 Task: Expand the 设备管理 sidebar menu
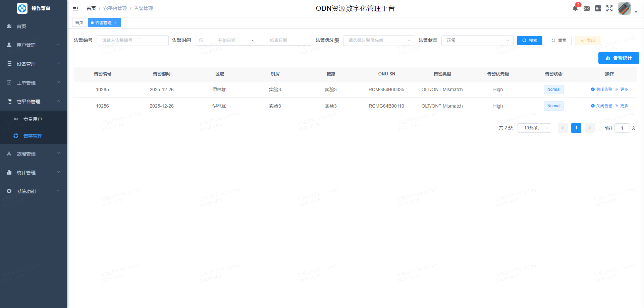coord(34,64)
